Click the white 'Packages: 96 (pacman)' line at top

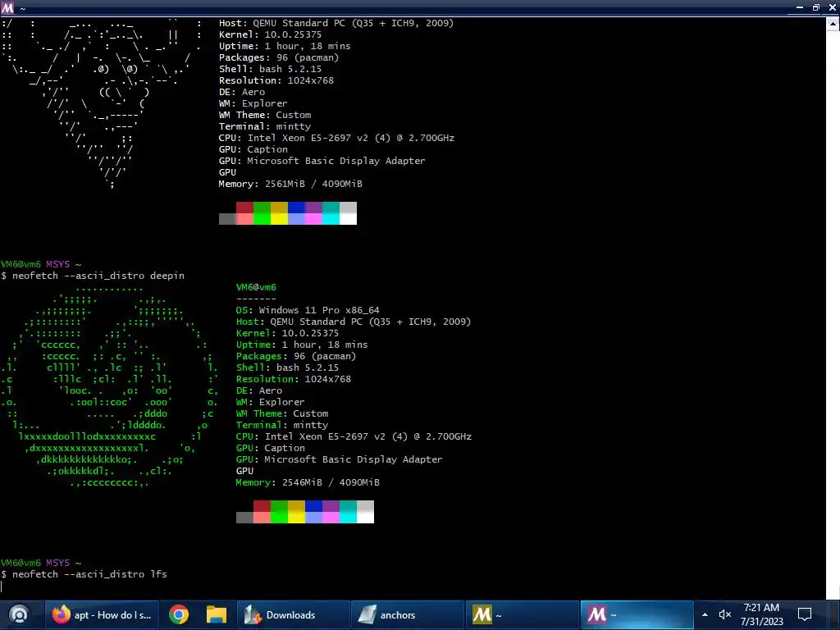click(279, 57)
